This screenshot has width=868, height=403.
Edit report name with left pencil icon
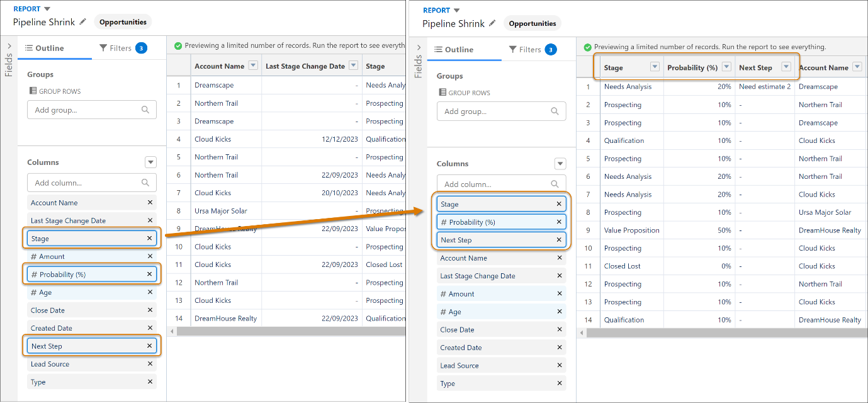pos(82,22)
